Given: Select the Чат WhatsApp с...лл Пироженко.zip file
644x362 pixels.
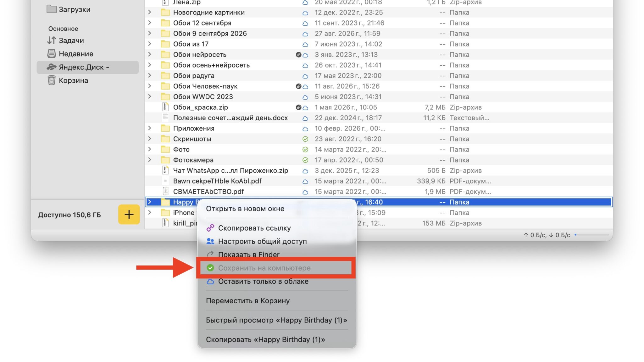Looking at the screenshot, I should click(379, 171).
